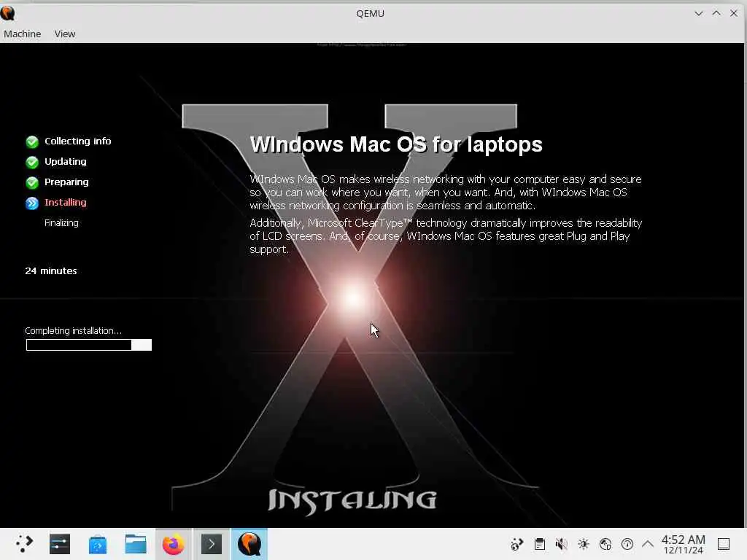Click the blue arrow icon beside Installing
The image size is (747, 560).
[32, 203]
